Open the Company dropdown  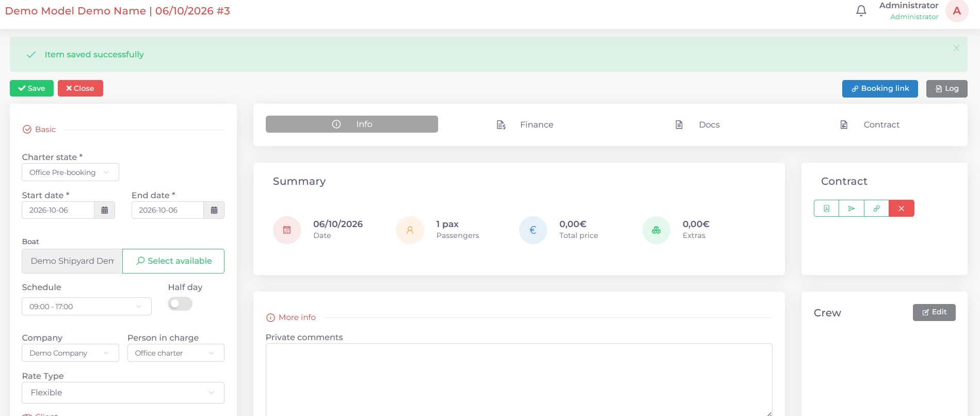point(70,353)
